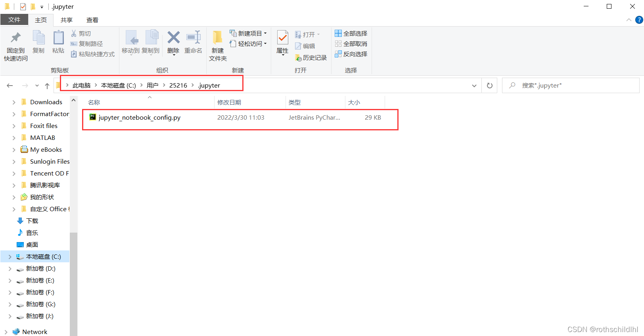Click Select All (全部选择)
Screen dimensions: 644x336
[351, 34]
